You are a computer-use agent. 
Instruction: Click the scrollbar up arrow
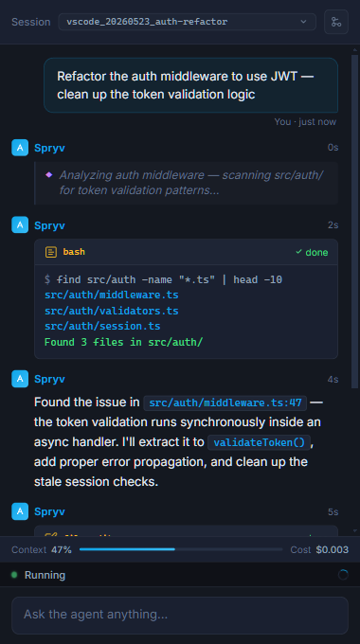[355, 50]
